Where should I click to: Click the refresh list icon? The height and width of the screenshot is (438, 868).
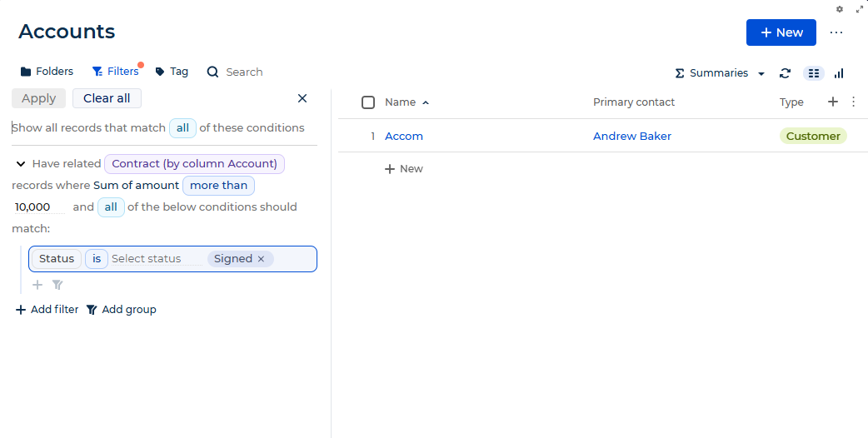pos(785,73)
